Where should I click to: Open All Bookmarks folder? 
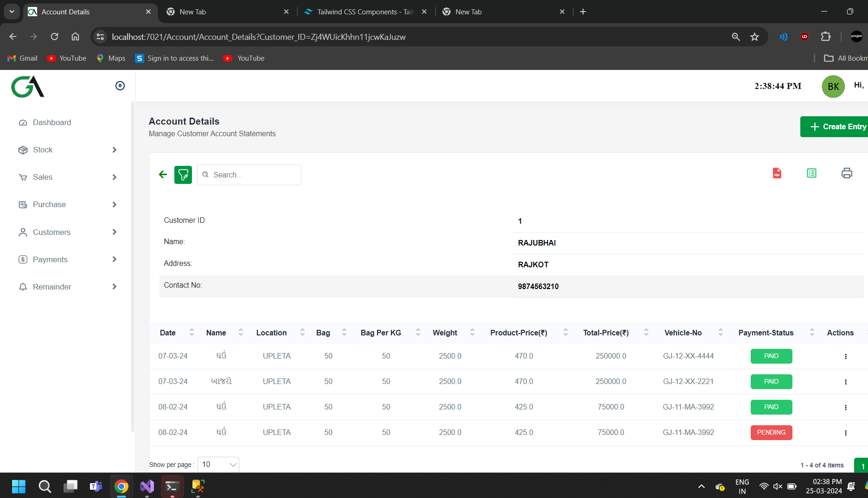[846, 58]
